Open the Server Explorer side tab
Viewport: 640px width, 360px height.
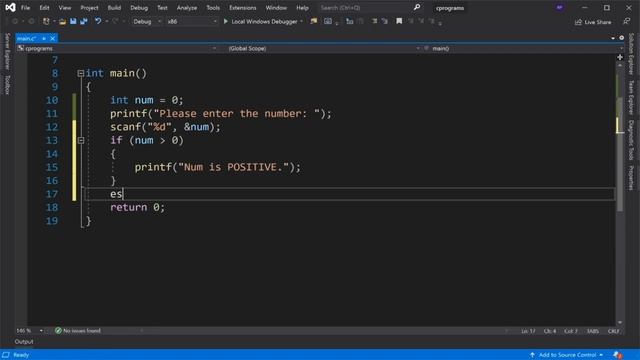(x=7, y=51)
